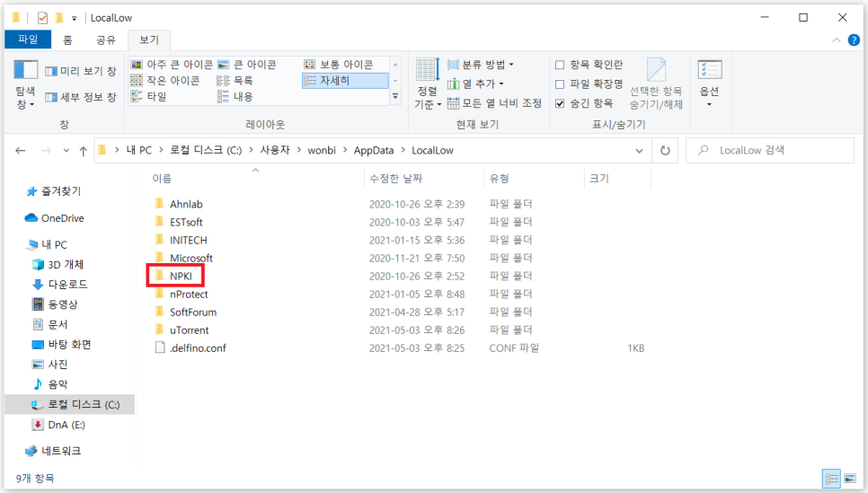The image size is (868, 493).
Task: Open the quick access toolbar customize arrow
Action: pyautogui.click(x=75, y=18)
